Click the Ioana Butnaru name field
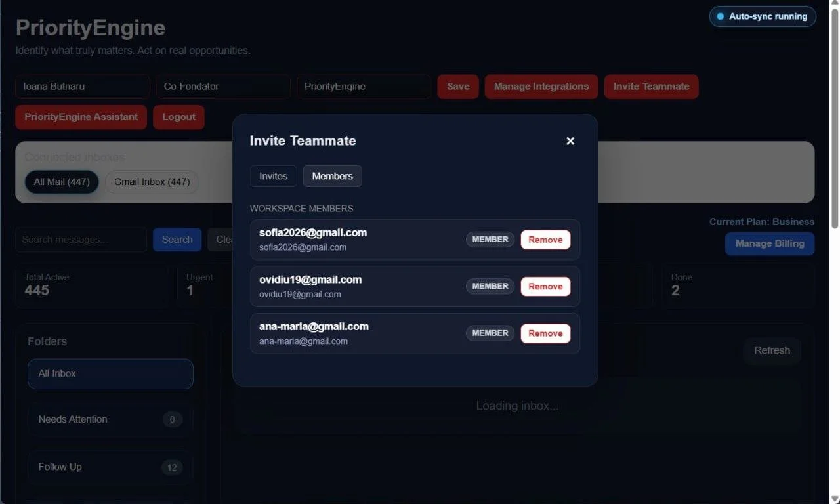The width and height of the screenshot is (840, 504). [x=83, y=87]
